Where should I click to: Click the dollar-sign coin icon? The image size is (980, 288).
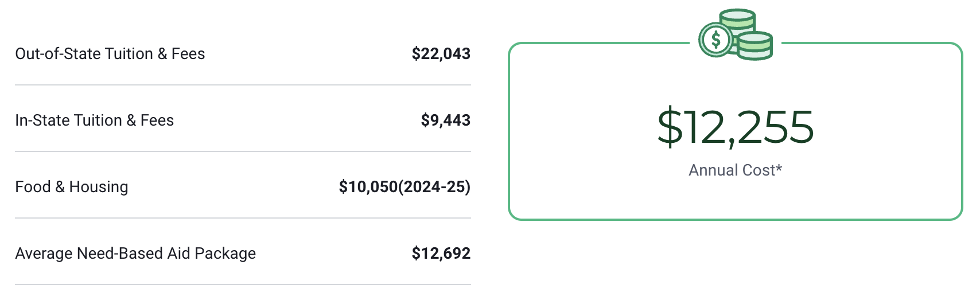point(715,40)
